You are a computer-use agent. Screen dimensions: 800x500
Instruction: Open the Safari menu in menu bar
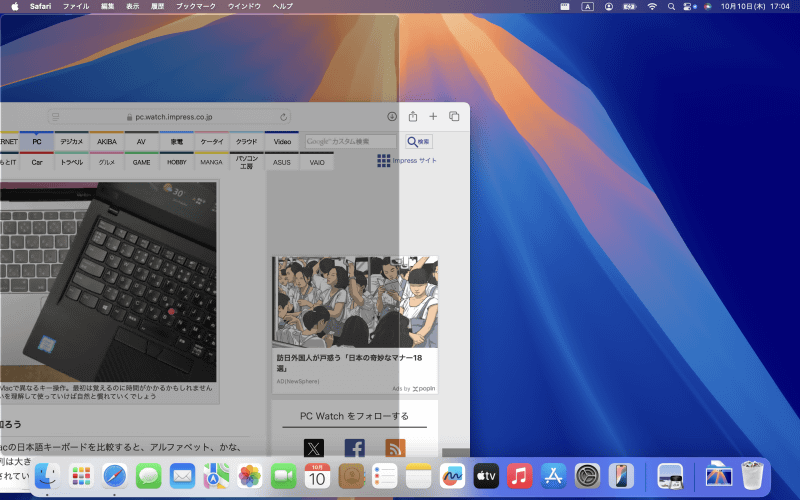point(40,6)
